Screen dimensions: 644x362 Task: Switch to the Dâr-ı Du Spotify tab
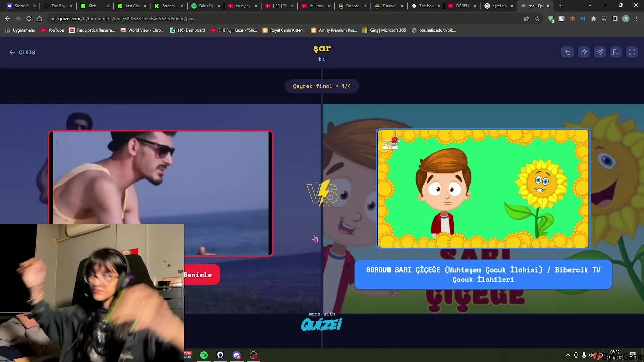click(x=205, y=6)
